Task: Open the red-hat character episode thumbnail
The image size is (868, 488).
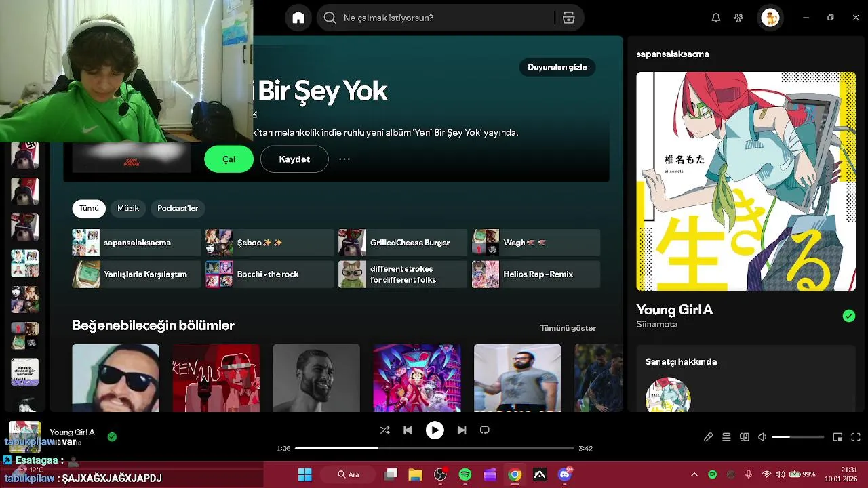Action: click(216, 378)
